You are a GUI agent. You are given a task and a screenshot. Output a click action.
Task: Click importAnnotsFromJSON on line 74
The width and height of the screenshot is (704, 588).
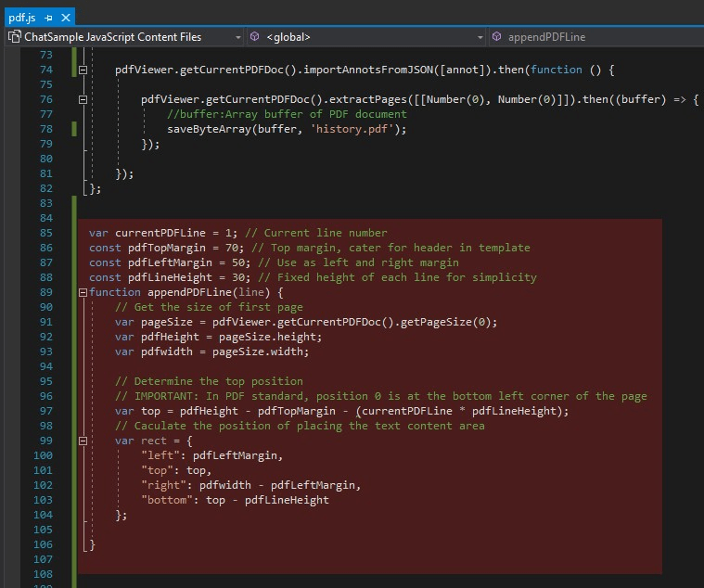tap(368, 70)
